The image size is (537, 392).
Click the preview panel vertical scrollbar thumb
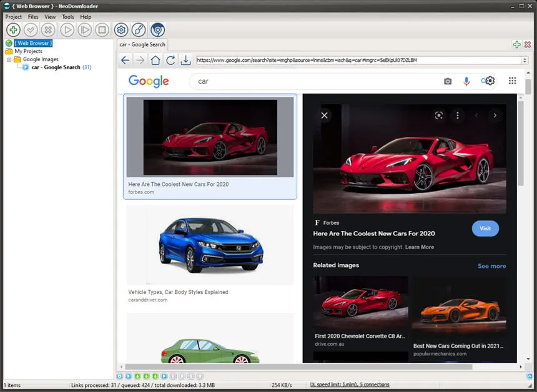coord(521,143)
